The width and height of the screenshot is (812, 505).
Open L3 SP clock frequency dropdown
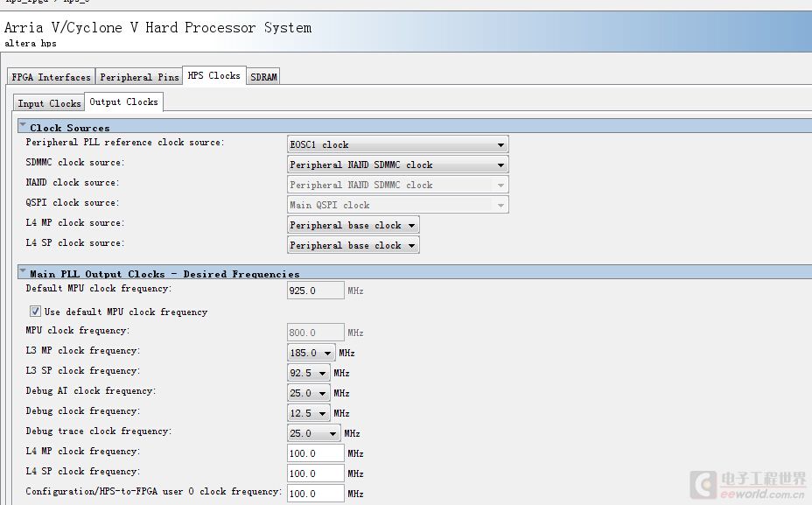coord(309,373)
